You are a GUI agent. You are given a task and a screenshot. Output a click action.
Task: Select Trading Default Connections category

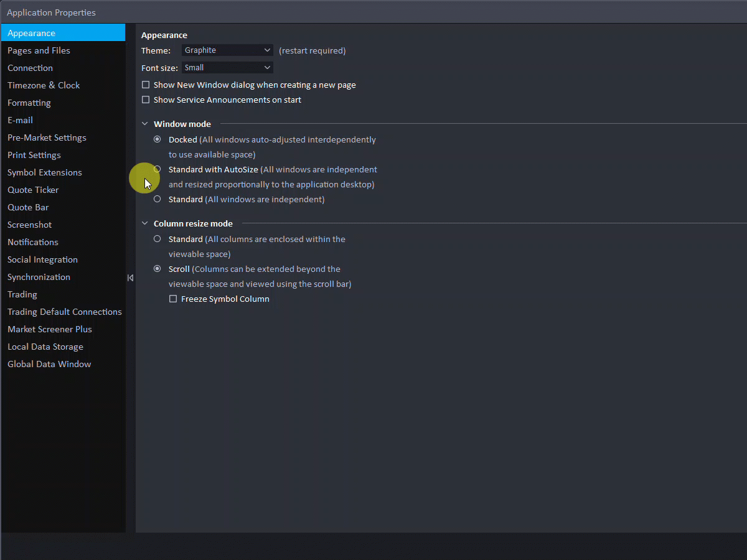point(64,312)
